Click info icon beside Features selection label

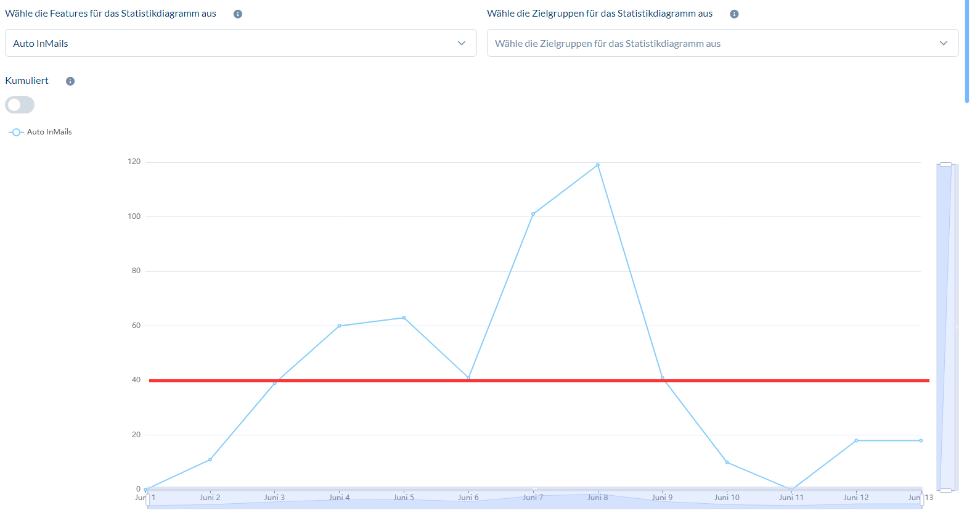[x=238, y=14]
